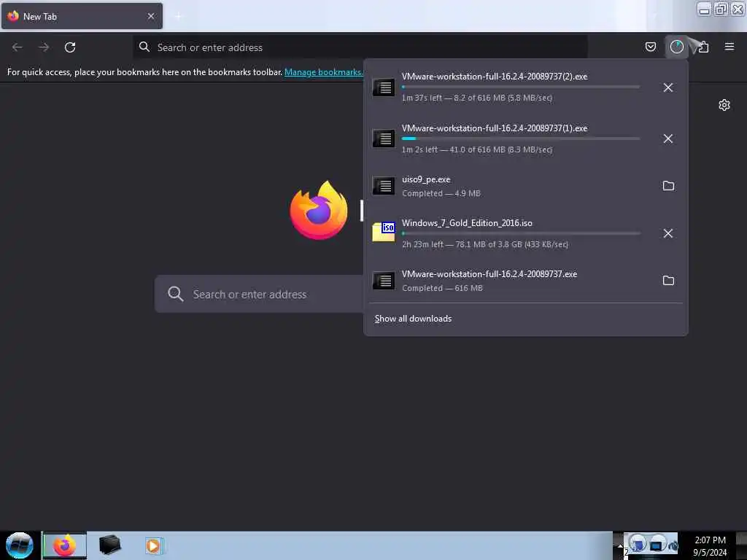747x560 pixels.
Task: Cancel the Windows_7_Gold_Edition_2016.iso download
Action: [x=668, y=233]
